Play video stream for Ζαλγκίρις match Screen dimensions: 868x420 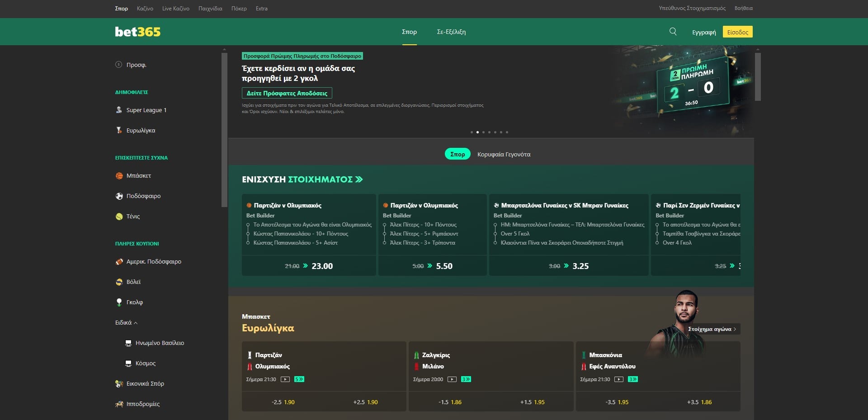[x=452, y=380]
